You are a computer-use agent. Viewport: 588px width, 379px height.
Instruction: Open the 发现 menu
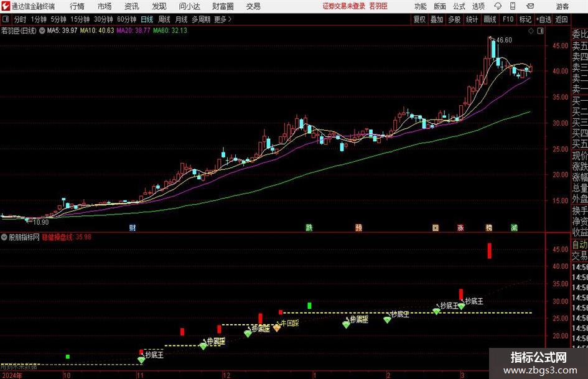(x=159, y=6)
